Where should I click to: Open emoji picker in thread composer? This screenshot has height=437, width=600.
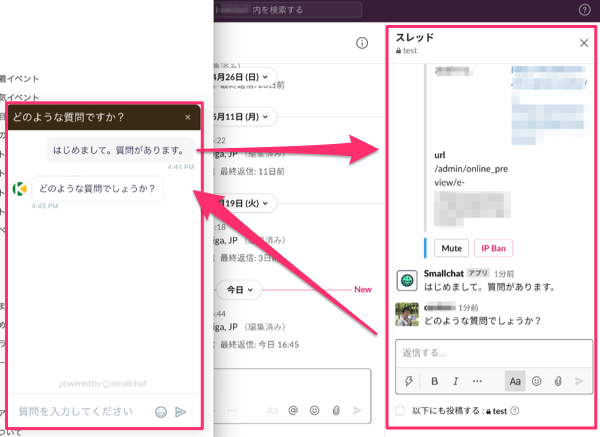pyautogui.click(x=536, y=381)
